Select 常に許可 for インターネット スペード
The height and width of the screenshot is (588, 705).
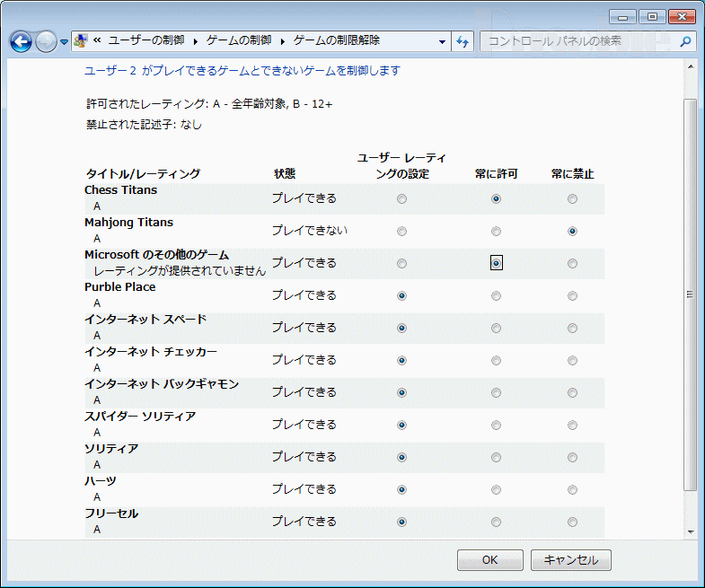496,329
